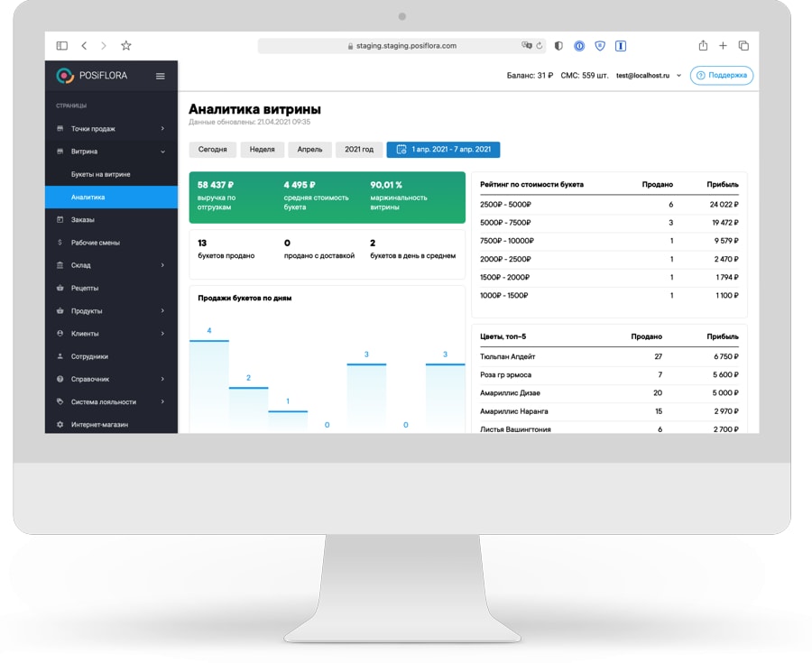Toggle the hamburger menu in the sidebar header
The height and width of the screenshot is (663, 812).
161,76
